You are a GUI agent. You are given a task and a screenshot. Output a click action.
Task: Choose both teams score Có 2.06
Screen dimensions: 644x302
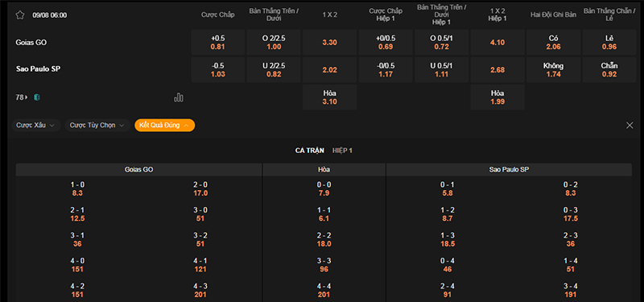point(553,43)
